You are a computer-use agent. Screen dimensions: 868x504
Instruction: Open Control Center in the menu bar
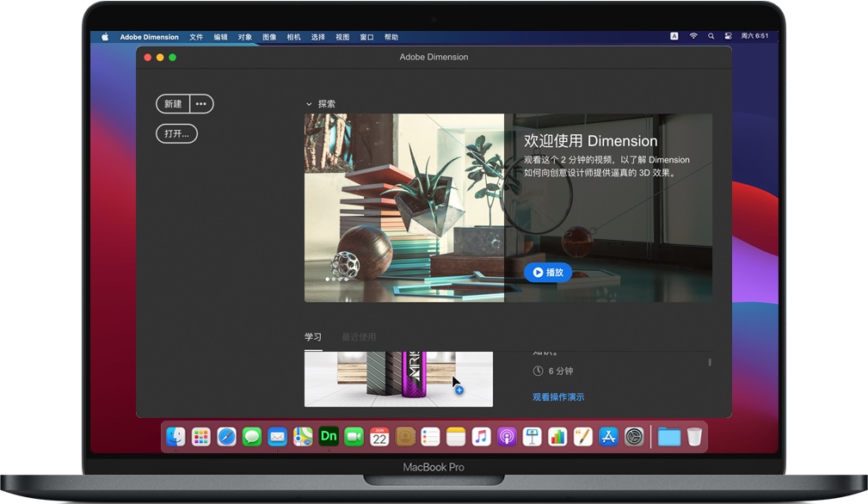(x=728, y=37)
